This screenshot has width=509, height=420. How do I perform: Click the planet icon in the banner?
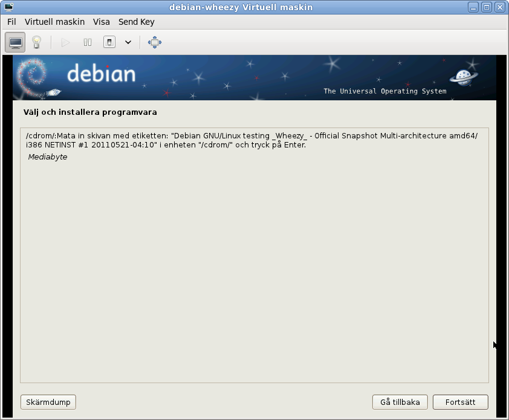click(x=464, y=77)
